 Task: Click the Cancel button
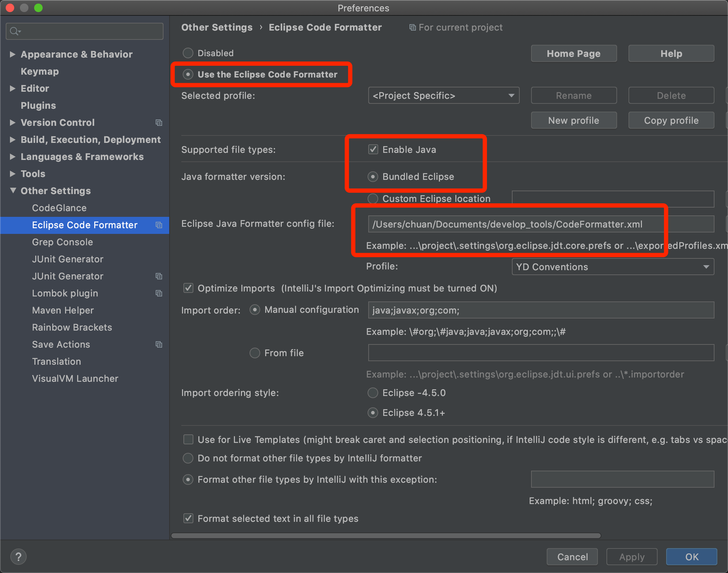(x=572, y=557)
